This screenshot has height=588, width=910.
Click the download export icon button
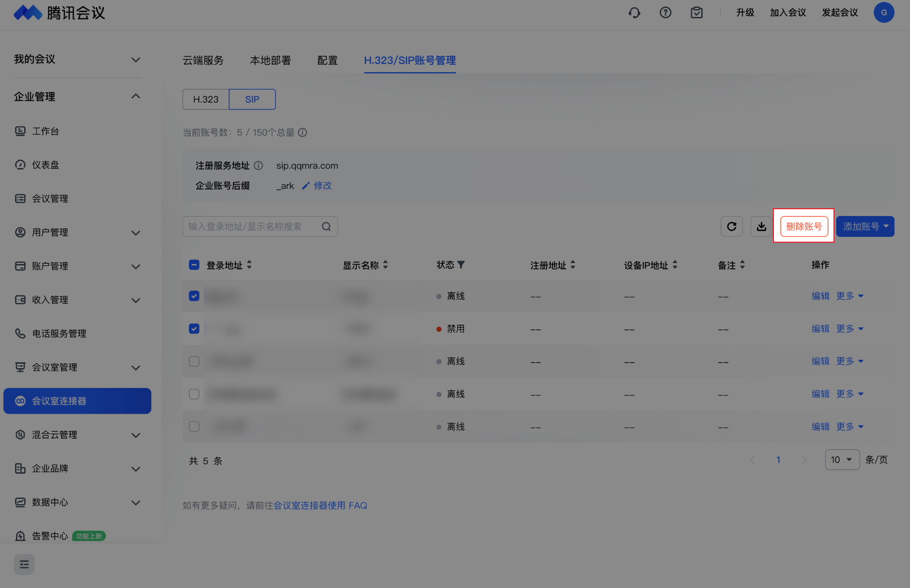click(x=761, y=227)
